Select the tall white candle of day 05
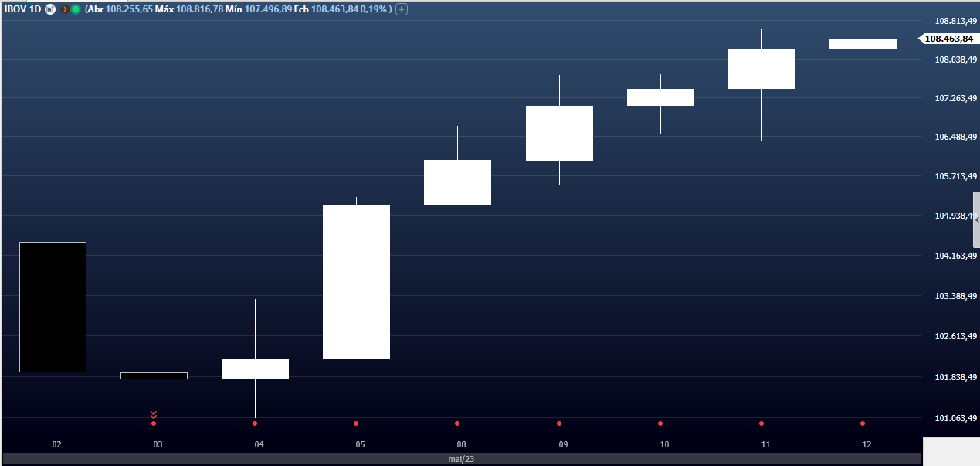 pyautogui.click(x=356, y=282)
